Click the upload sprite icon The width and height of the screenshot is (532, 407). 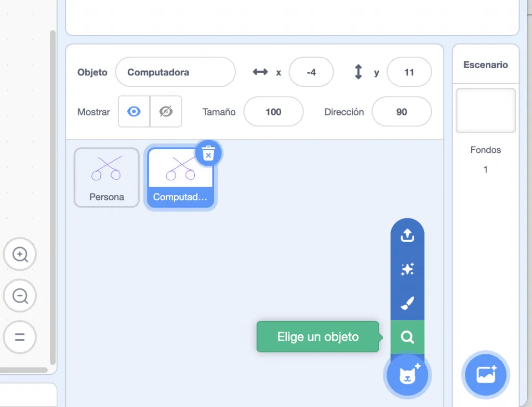[407, 235]
